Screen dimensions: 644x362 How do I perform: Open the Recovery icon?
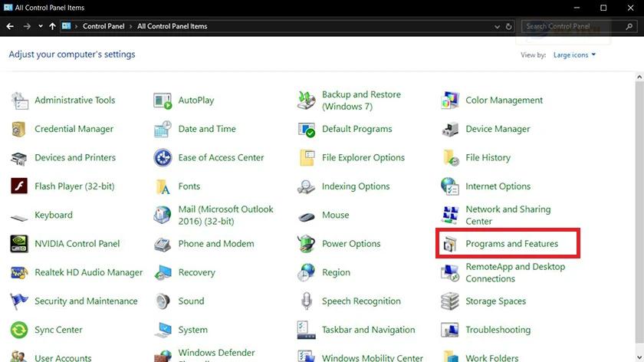tap(163, 272)
